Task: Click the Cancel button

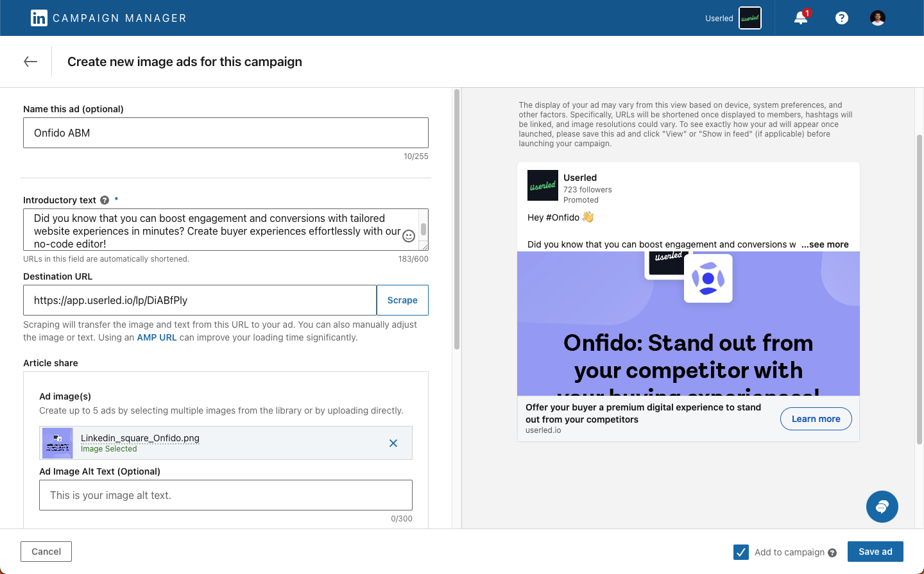Action: [x=46, y=552]
